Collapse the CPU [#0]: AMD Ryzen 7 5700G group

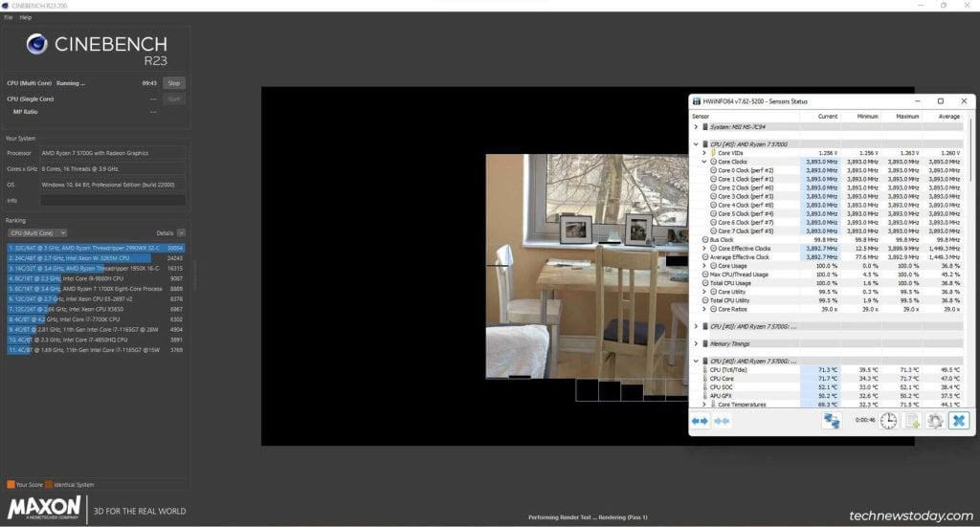[696, 144]
